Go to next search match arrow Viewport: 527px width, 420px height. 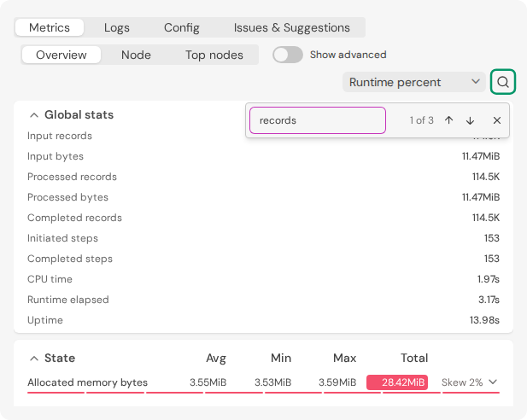(470, 120)
